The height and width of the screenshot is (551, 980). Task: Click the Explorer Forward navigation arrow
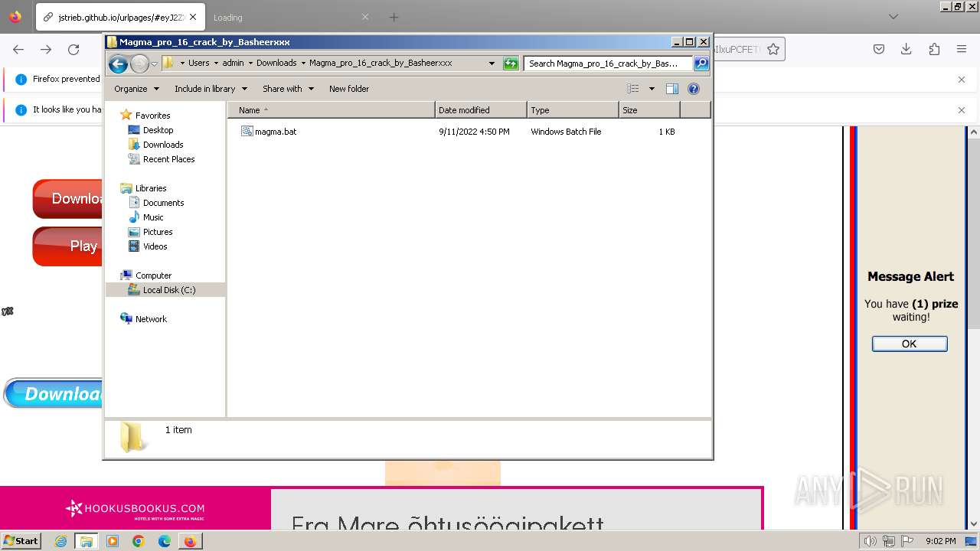[x=139, y=64]
